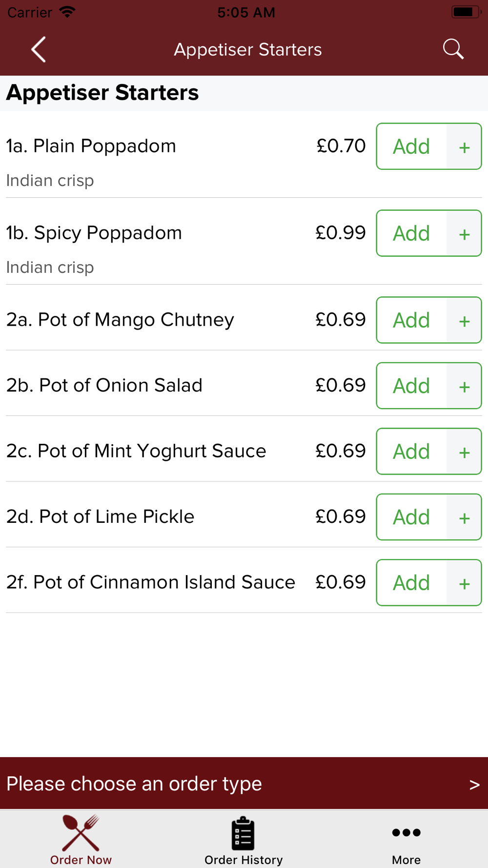
Task: Add Pot of Cinnamon Island Sauce
Action: pyautogui.click(x=411, y=583)
